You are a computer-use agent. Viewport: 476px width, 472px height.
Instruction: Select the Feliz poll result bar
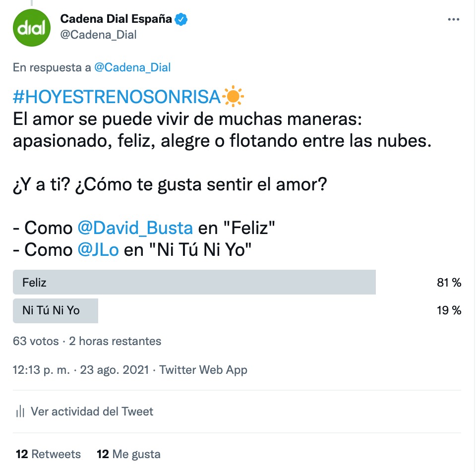(194, 282)
